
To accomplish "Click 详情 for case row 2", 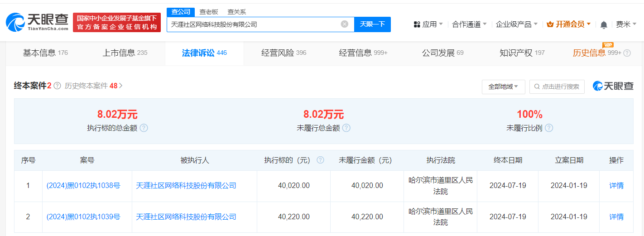I will click(616, 217).
